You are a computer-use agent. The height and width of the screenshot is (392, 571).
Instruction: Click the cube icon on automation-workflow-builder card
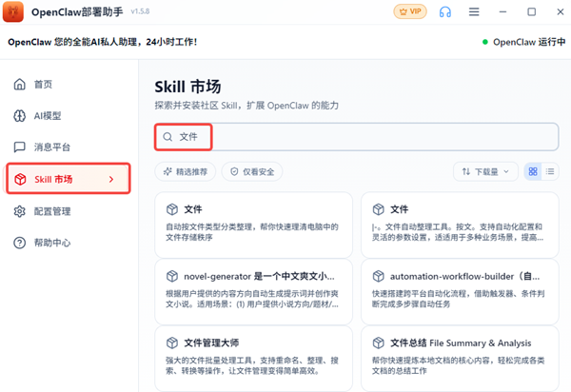tap(379, 276)
